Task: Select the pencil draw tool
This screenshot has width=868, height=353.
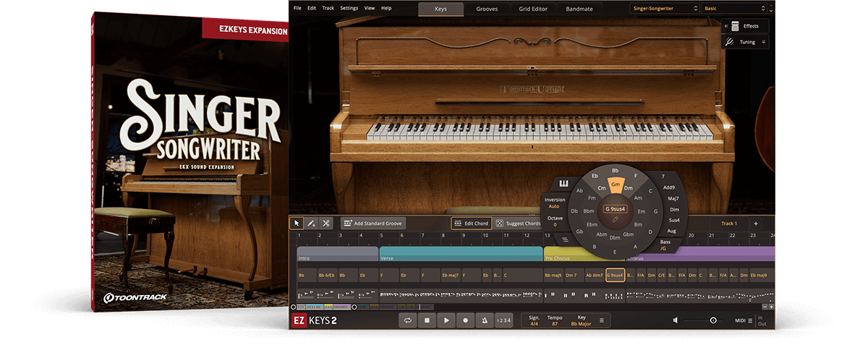Action: 311,224
